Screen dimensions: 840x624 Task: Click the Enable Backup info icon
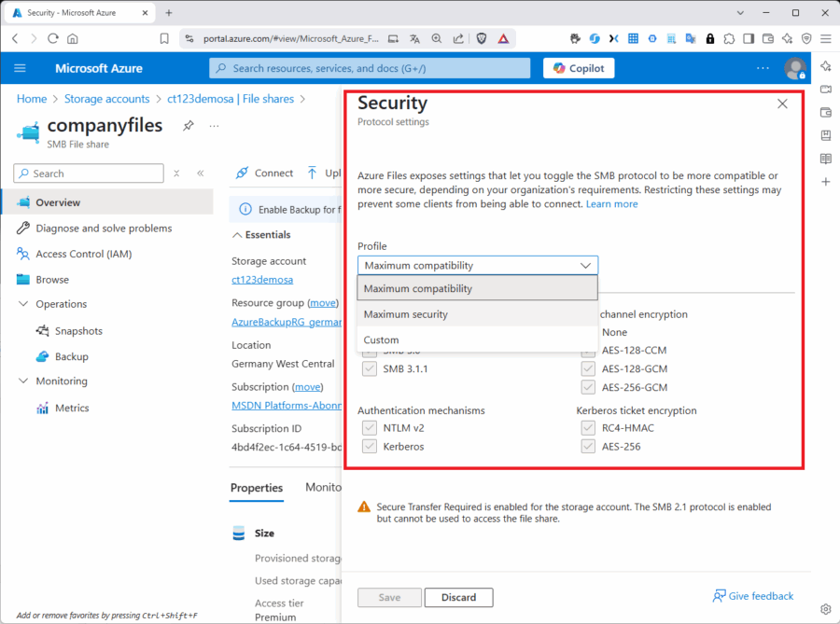[x=245, y=209]
